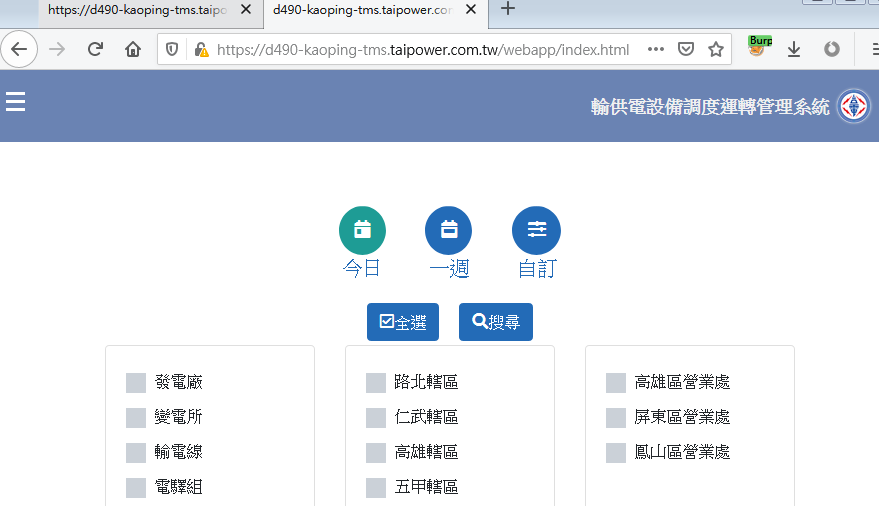Close the first taipower tab
This screenshot has height=506, width=879.
[246, 10]
